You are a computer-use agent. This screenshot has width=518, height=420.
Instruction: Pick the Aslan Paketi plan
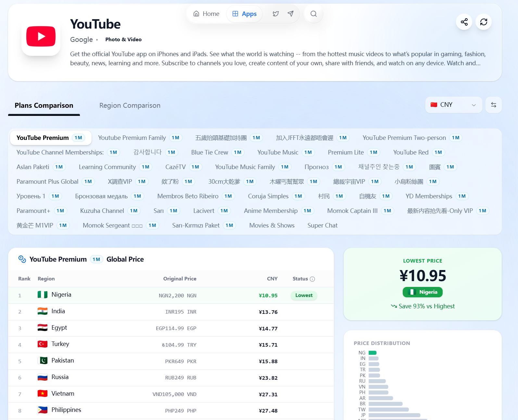41,167
